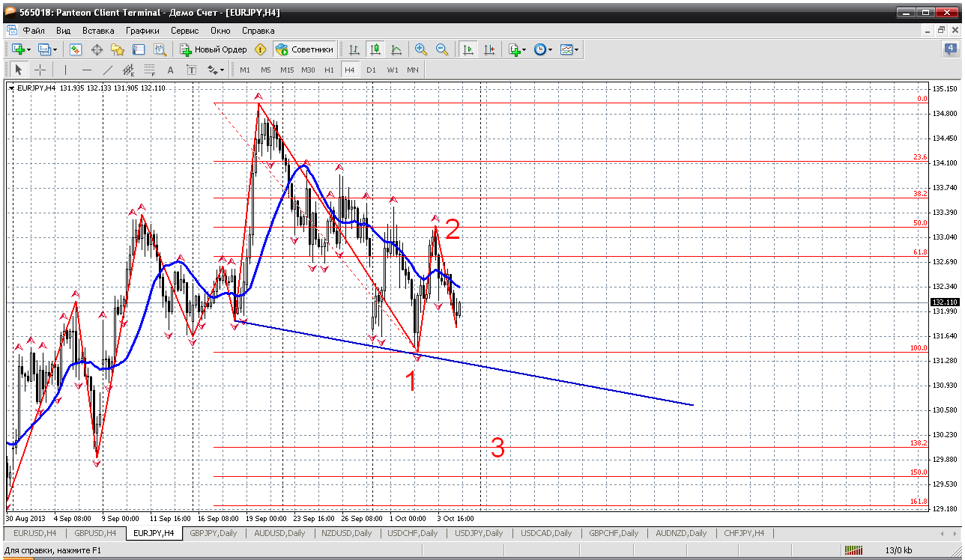Switch timeframe to MN
965x560 pixels.
point(413,70)
